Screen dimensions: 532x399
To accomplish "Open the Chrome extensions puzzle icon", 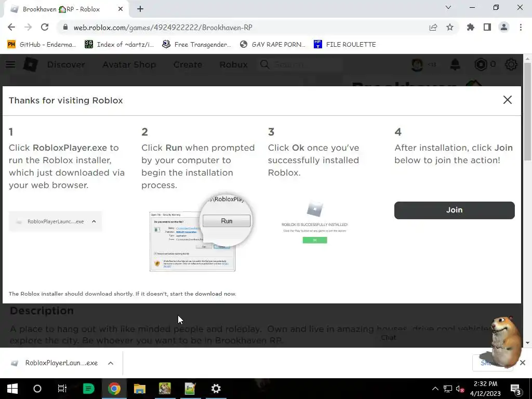I will [471, 28].
